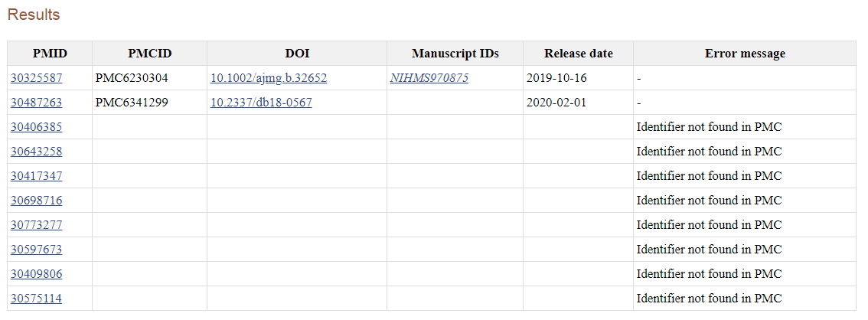
Task: Click the PMID column header
Action: click(50, 54)
